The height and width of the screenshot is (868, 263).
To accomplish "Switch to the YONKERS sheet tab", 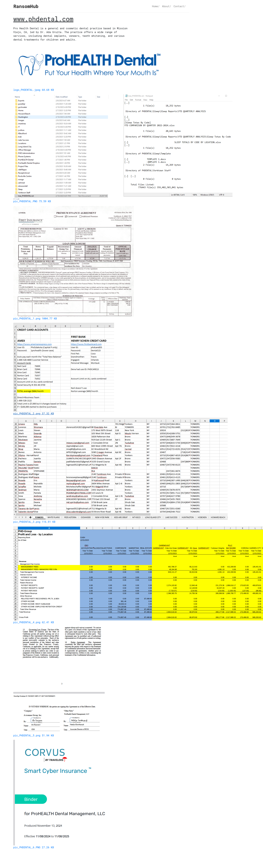I will pos(39,517).
